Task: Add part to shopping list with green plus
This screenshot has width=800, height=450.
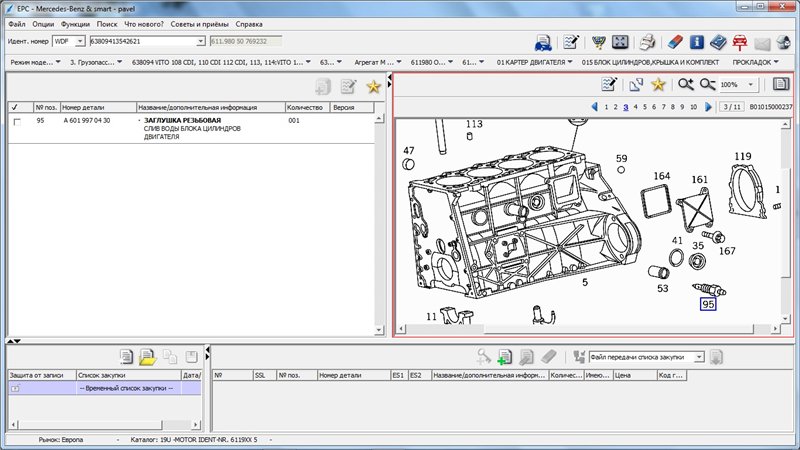Action: 504,357
